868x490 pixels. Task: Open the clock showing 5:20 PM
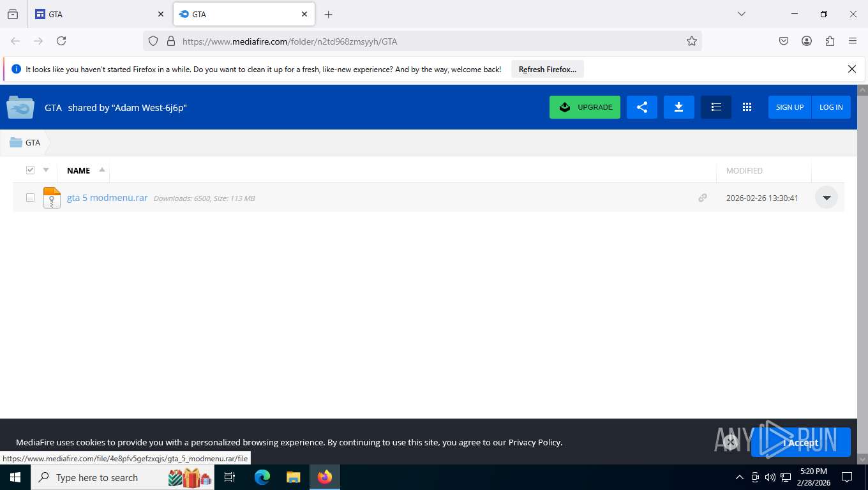[813, 477]
